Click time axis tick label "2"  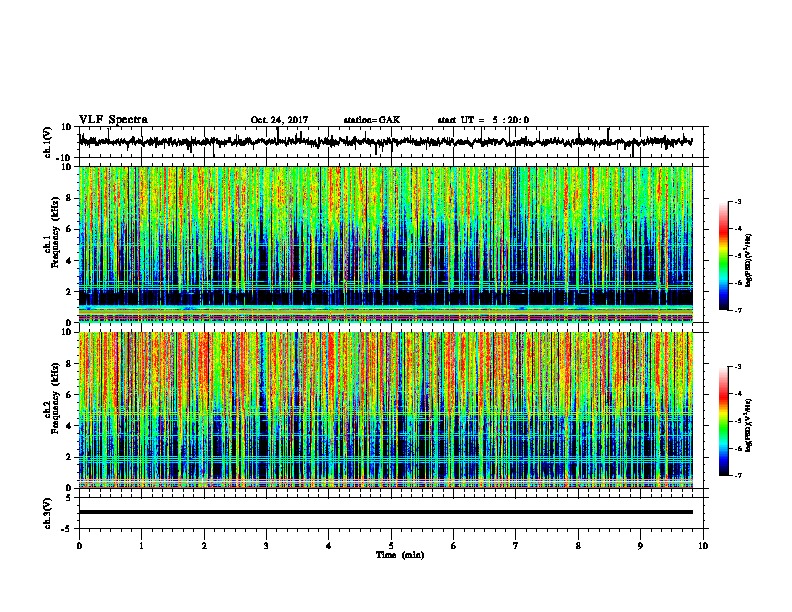pyautogui.click(x=204, y=546)
